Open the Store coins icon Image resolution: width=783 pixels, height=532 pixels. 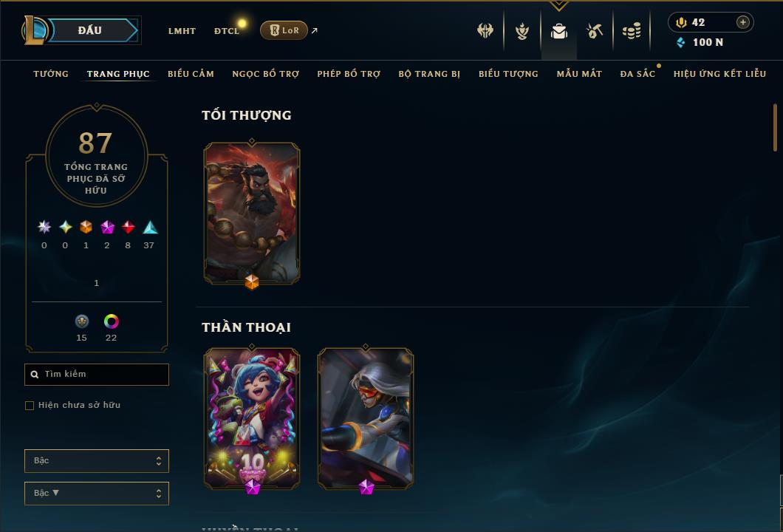coord(632,31)
